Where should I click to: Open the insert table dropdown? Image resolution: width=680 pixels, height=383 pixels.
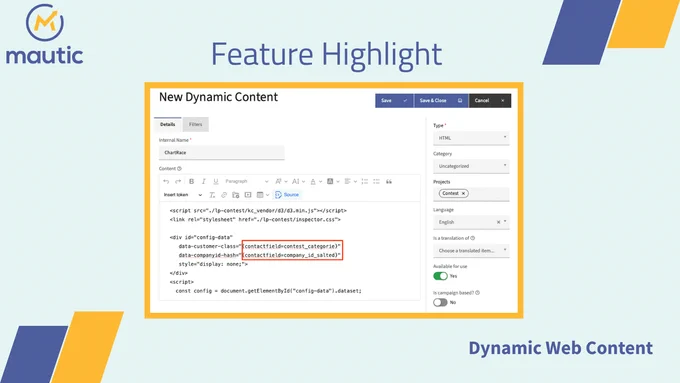(263, 195)
